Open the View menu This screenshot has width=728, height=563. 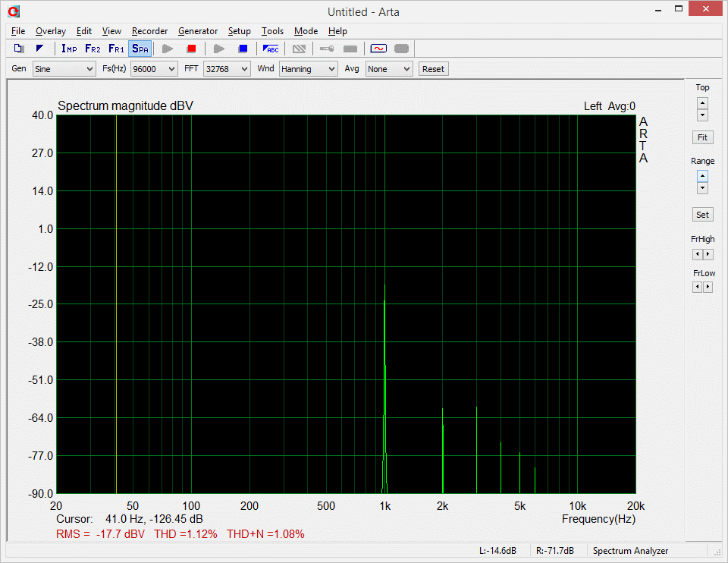(111, 31)
